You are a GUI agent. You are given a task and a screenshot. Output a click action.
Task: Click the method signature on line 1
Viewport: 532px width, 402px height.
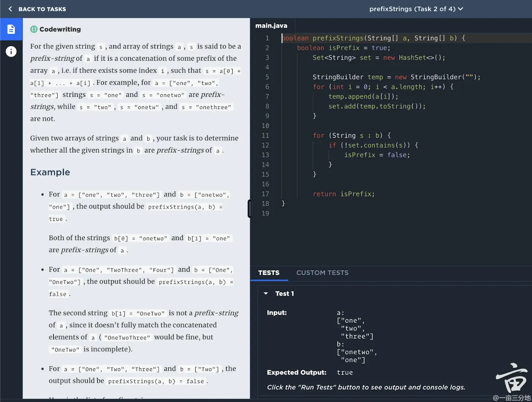[x=373, y=38]
